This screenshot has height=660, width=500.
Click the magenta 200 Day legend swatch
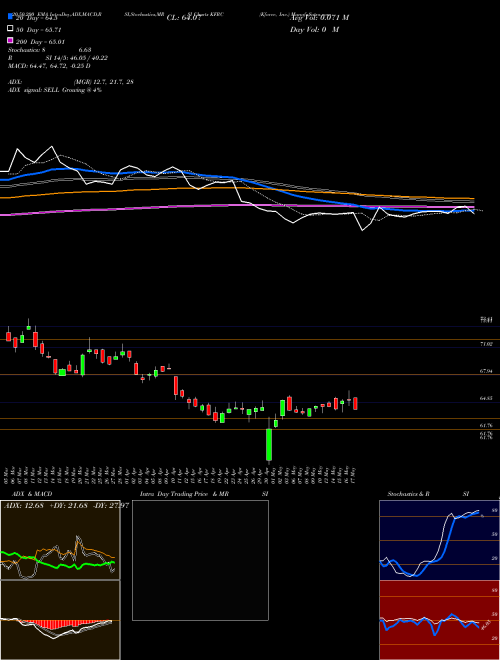click(x=10, y=41)
